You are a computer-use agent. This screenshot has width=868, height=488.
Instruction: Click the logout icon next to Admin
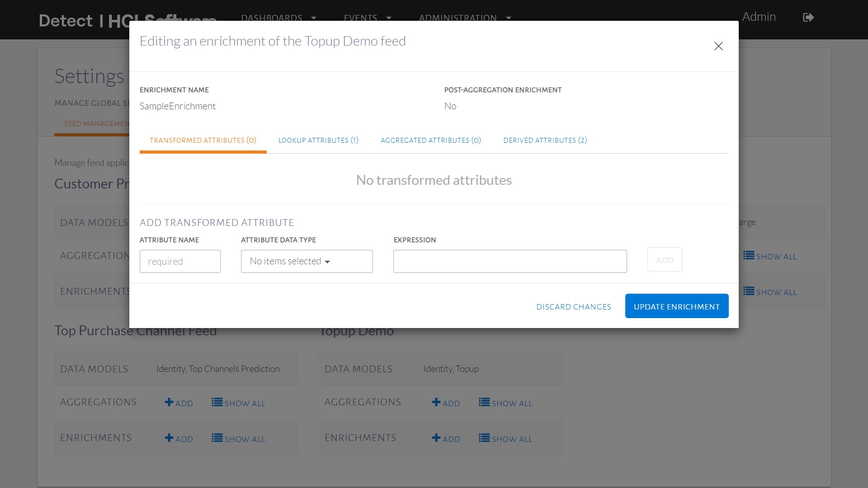(808, 17)
